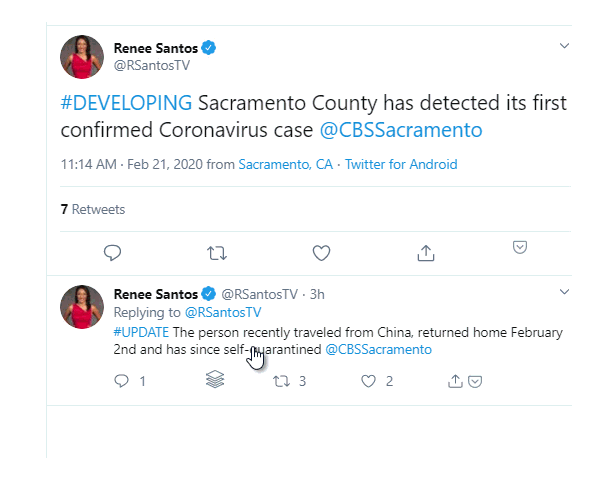Reply to the #UPDATE tweet
This screenshot has width=600, height=480.
point(122,381)
